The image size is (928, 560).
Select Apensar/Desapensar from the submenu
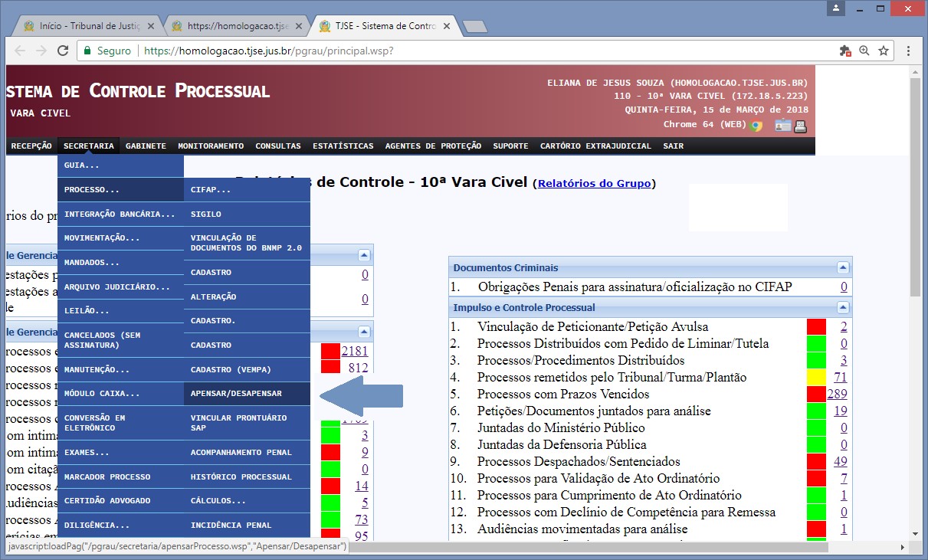point(236,394)
